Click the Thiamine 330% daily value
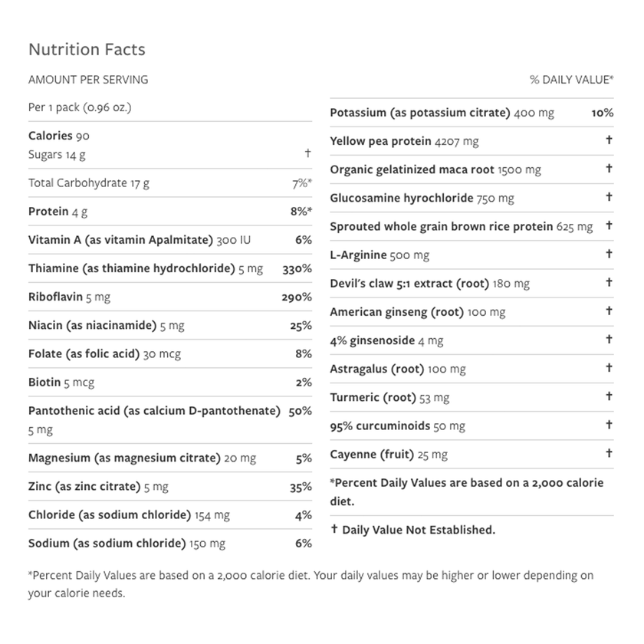The height and width of the screenshot is (644, 644). click(x=297, y=268)
